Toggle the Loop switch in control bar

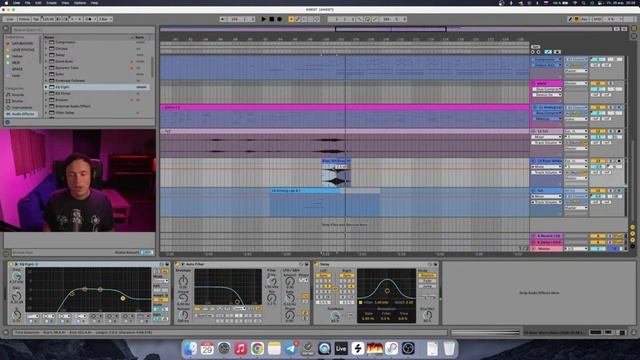coord(367,19)
